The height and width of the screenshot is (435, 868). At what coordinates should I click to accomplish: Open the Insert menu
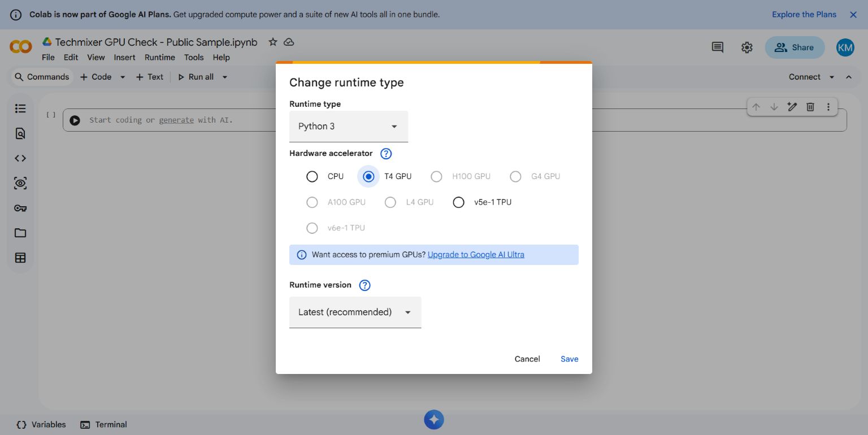(124, 58)
